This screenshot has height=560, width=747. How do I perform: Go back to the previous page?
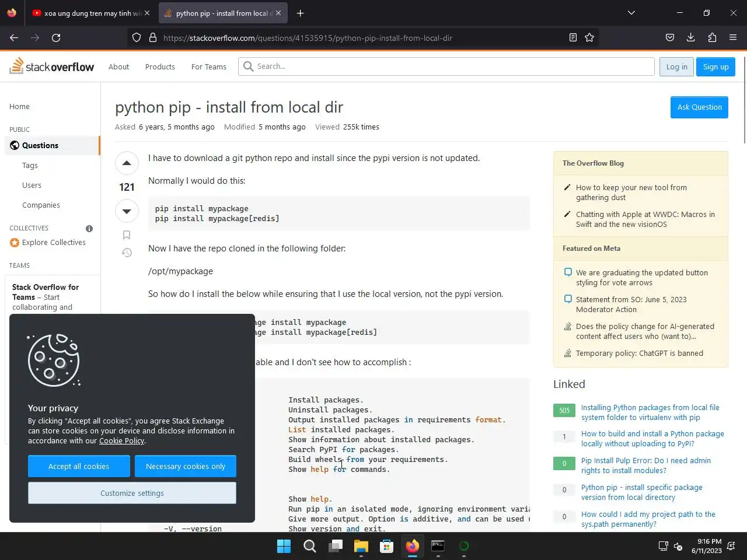[x=14, y=37]
